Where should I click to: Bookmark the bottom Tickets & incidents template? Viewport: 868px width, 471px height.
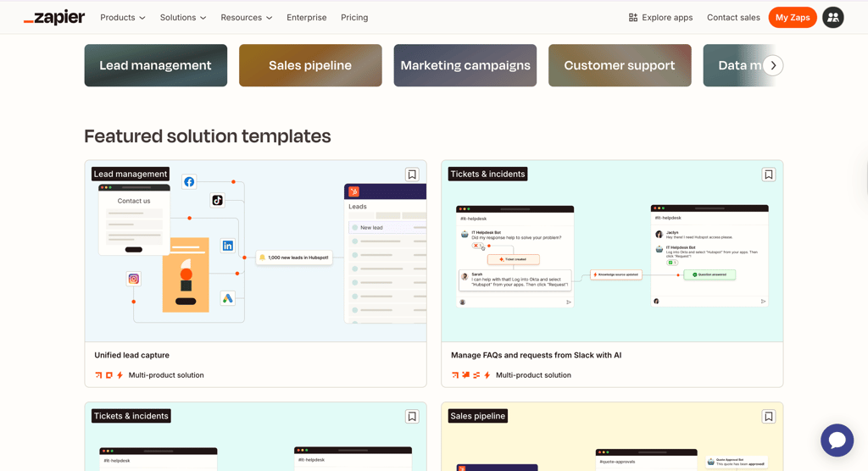pyautogui.click(x=412, y=416)
